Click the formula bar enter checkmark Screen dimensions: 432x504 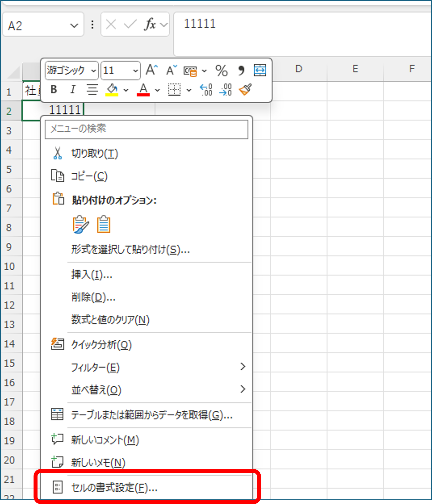[130, 24]
